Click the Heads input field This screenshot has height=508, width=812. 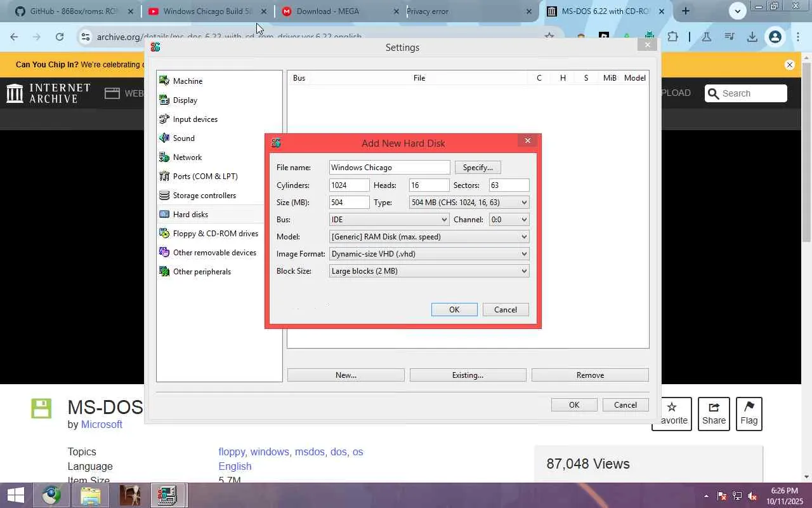[429, 185]
